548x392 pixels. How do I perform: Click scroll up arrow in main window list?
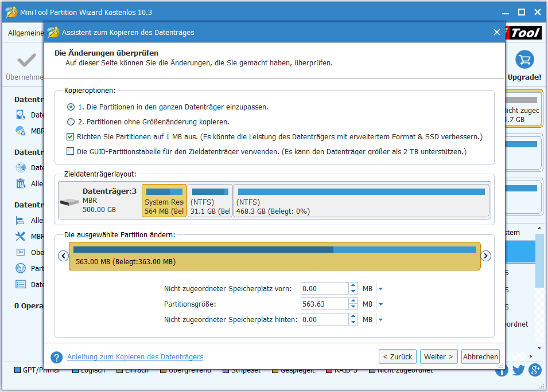[539, 228]
